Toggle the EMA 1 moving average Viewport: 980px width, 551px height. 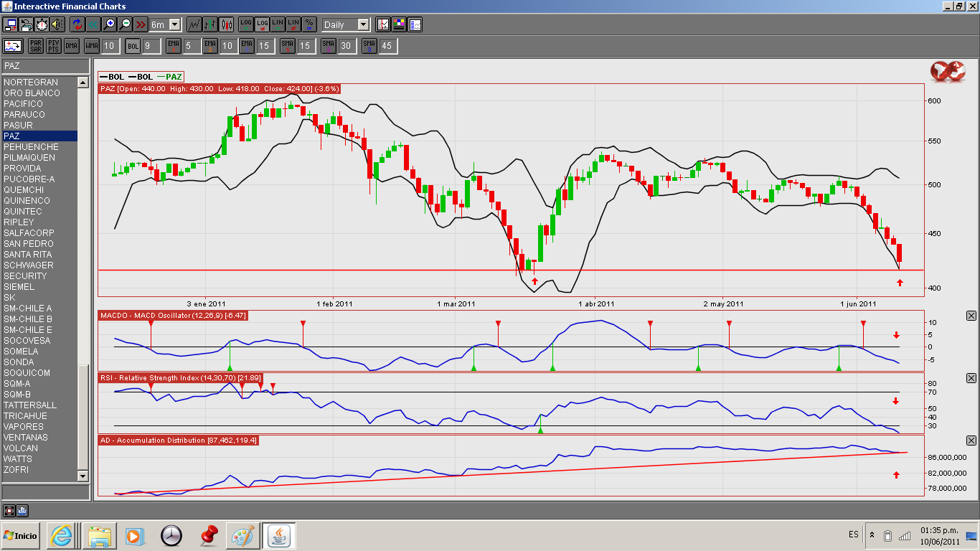coord(174,46)
